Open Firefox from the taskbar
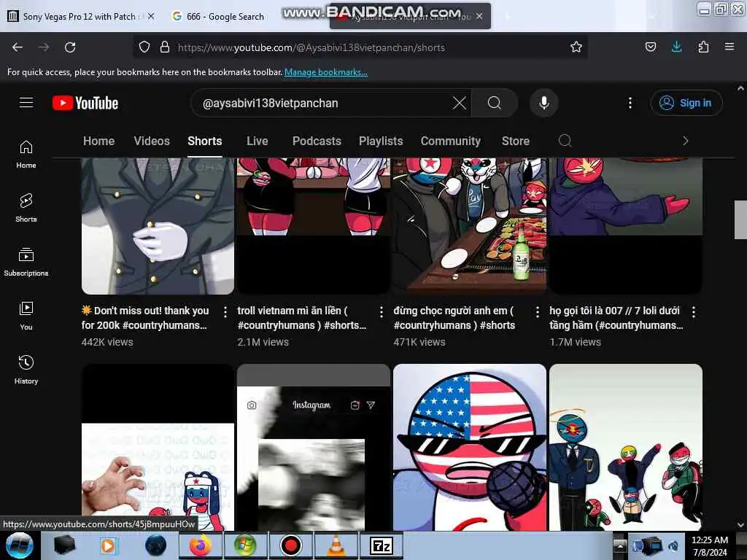 (x=200, y=545)
